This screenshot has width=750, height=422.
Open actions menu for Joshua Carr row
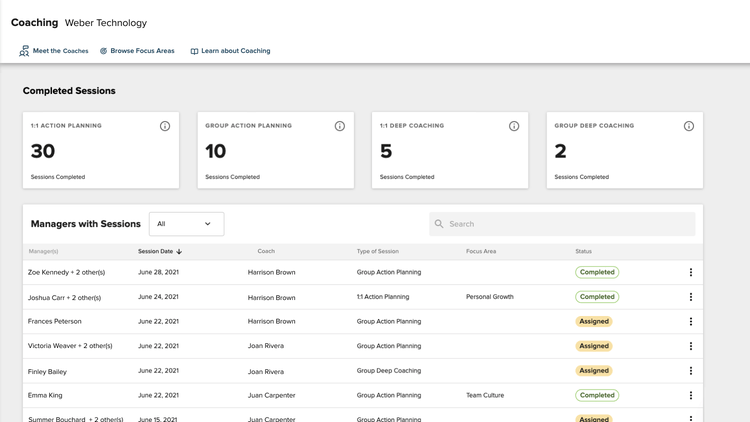coord(691,297)
